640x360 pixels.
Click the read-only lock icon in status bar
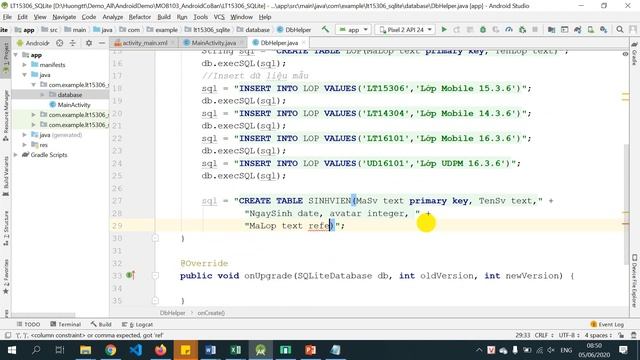pyautogui.click(x=621, y=335)
